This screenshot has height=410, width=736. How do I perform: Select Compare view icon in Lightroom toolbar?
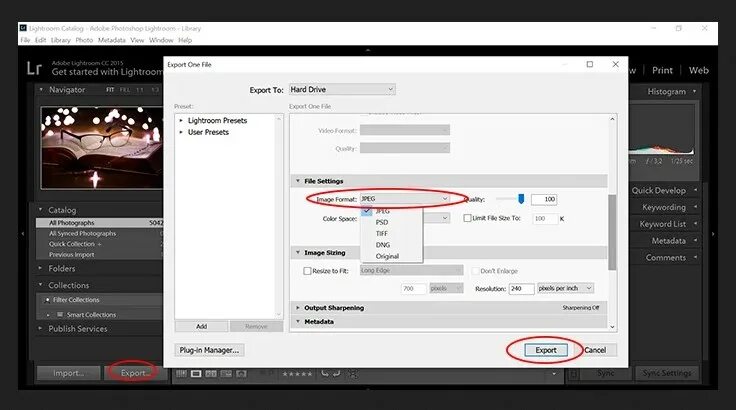211,374
